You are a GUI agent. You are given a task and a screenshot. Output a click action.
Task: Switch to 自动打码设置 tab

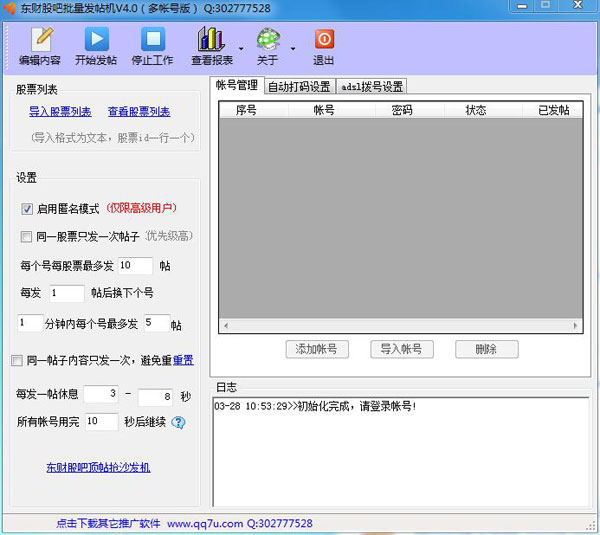[x=299, y=86]
